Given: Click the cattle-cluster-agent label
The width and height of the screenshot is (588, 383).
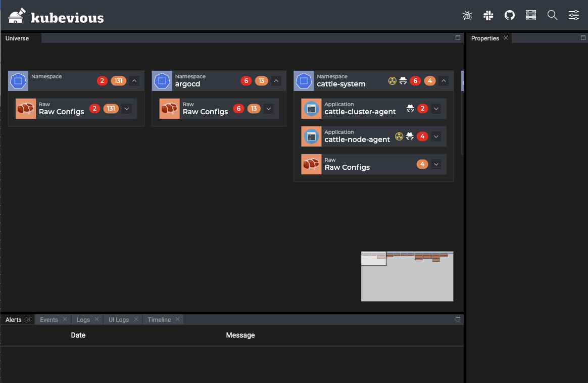Looking at the screenshot, I should (x=360, y=112).
